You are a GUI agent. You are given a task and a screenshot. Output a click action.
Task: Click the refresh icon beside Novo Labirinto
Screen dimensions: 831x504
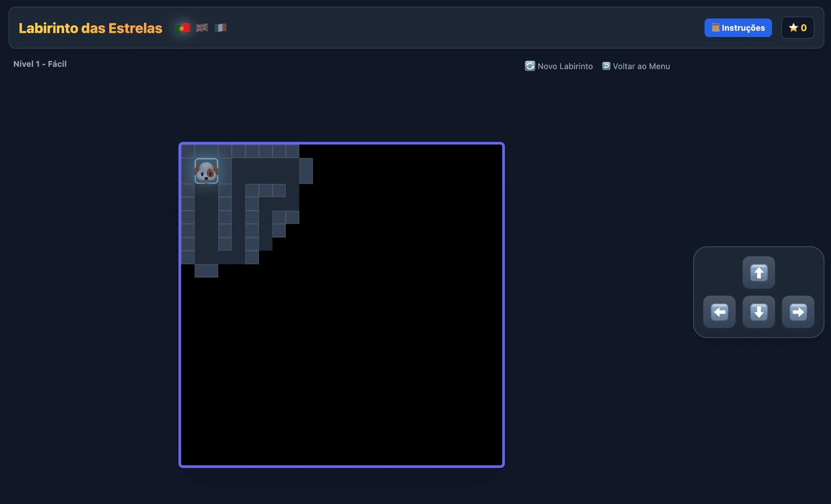click(x=530, y=66)
